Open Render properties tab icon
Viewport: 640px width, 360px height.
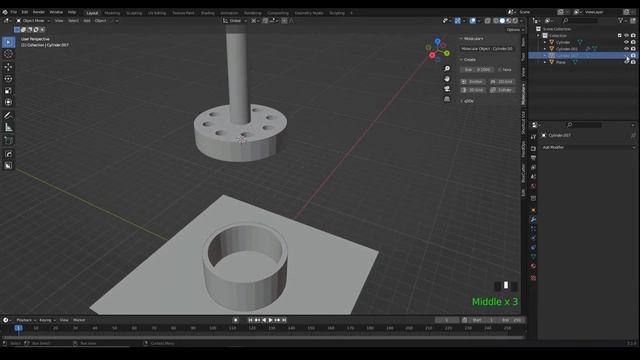[533, 149]
